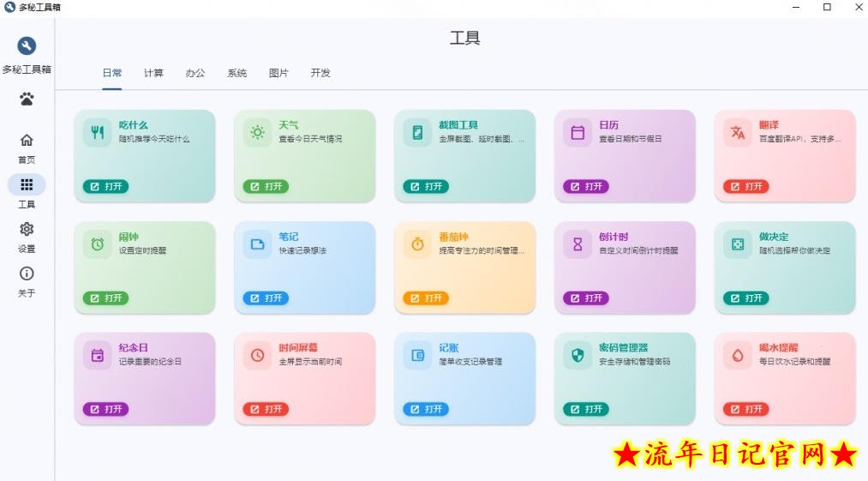Open the 时间屏幕 tool with 打开 button

coord(266,410)
